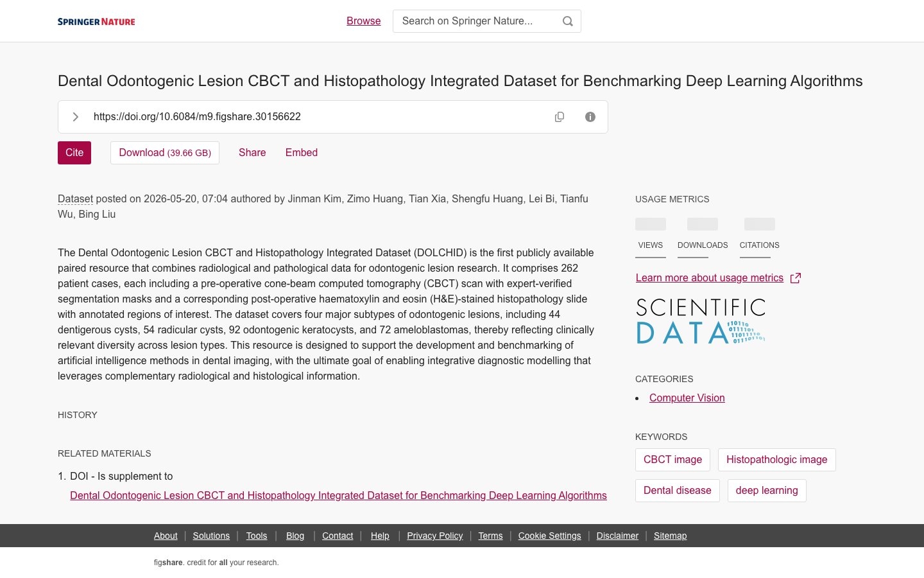
Task: Open the Scientific Data journal logo
Action: 701,321
